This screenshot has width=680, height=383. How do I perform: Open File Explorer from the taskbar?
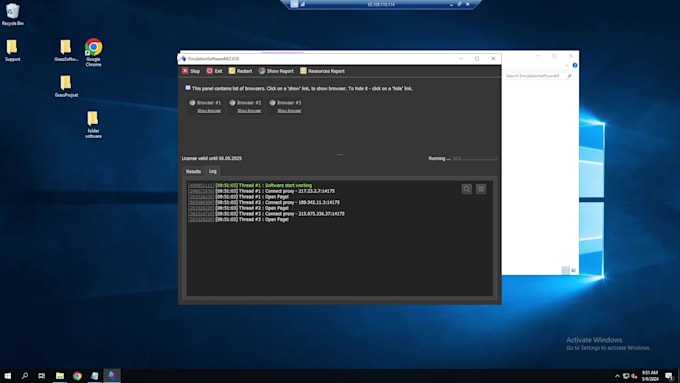(60, 376)
